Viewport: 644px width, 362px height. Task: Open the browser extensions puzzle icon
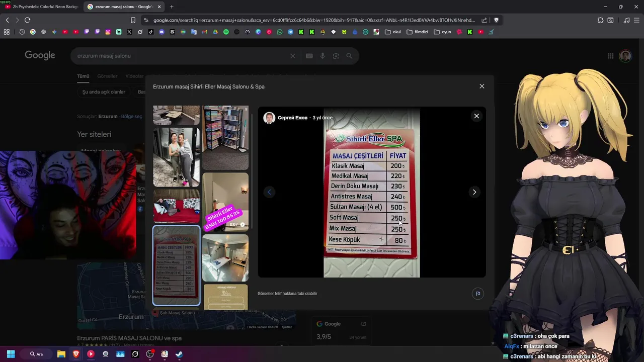600,20
